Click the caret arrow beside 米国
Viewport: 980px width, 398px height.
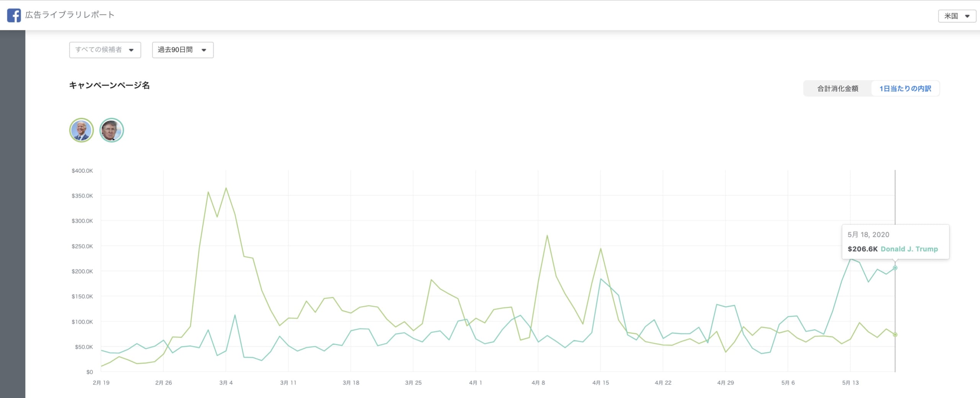click(967, 16)
